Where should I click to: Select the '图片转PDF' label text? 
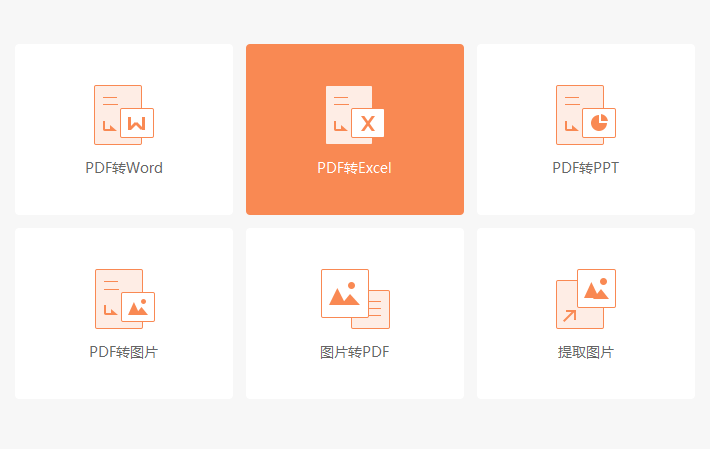355,352
